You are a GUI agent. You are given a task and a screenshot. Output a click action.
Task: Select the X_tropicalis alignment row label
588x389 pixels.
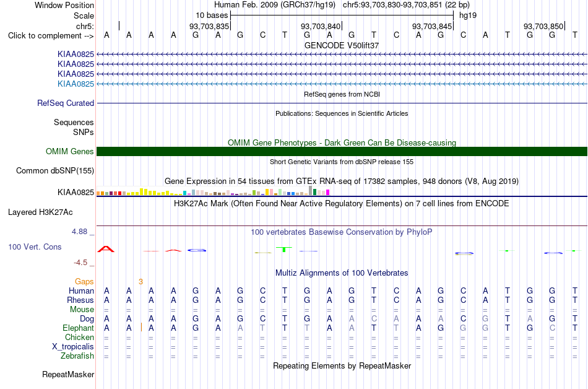coord(73,347)
